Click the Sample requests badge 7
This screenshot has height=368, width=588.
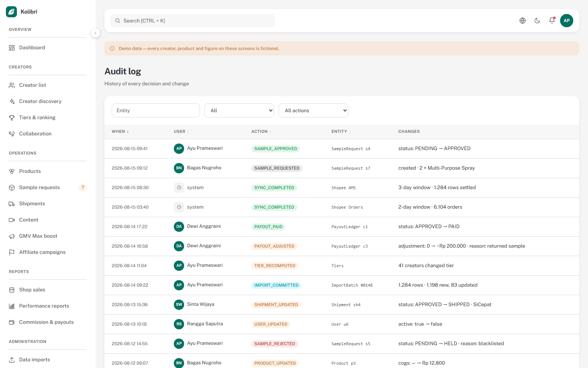pyautogui.click(x=83, y=187)
